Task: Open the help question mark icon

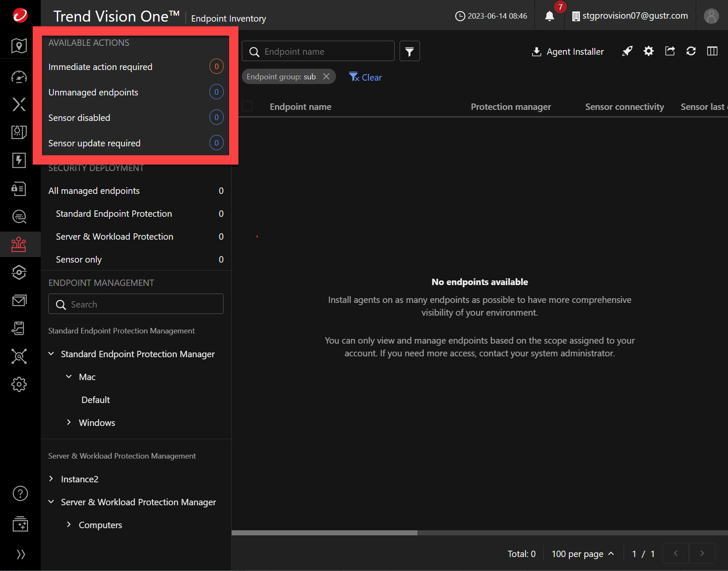Action: [20, 493]
